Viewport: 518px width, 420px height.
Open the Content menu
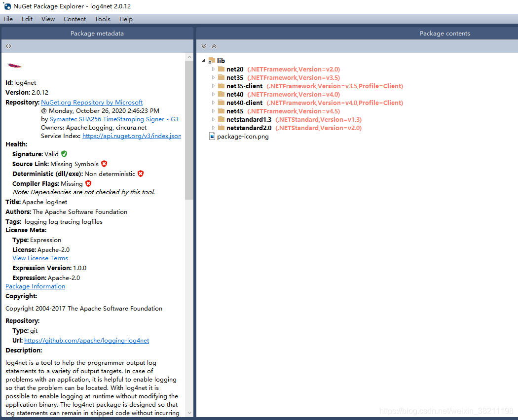[x=74, y=19]
